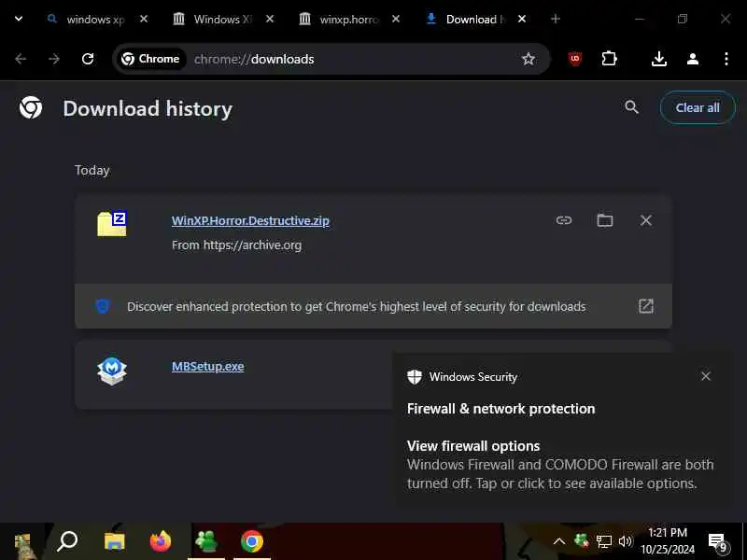The image size is (747, 560).
Task: Open the Extensions puzzle menu
Action: (x=610, y=59)
